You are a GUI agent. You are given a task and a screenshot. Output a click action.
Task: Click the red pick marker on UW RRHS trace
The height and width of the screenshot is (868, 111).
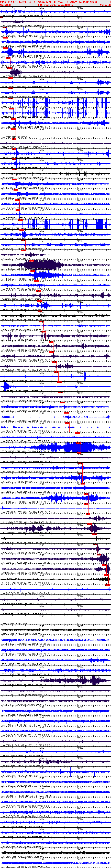[x=59, y=382]
